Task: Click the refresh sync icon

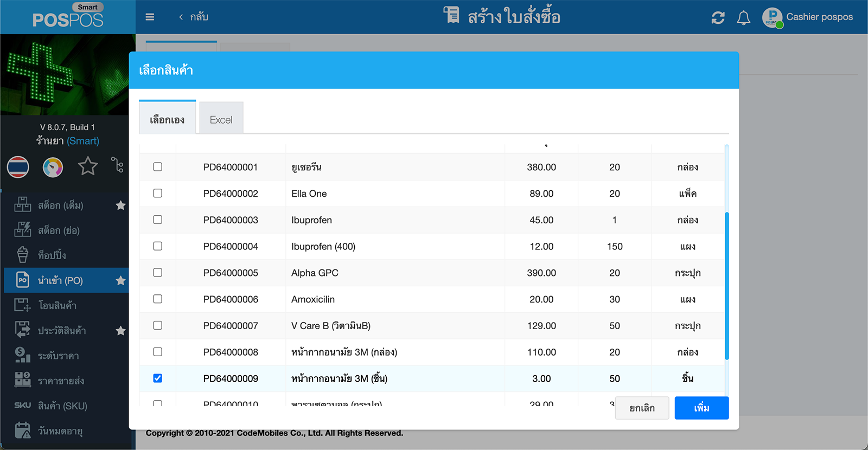Action: tap(718, 18)
